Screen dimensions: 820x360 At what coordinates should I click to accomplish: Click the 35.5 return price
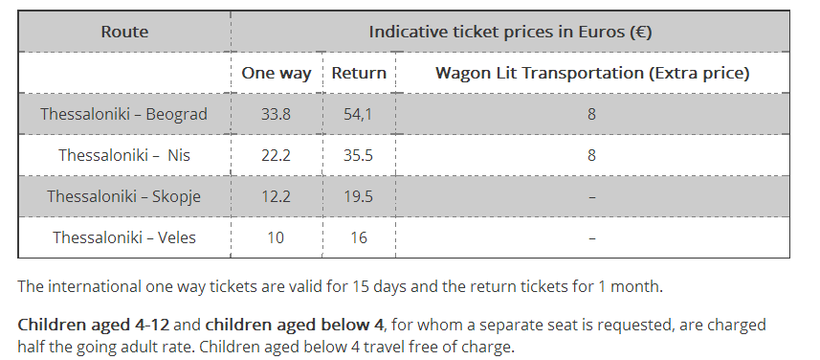[359, 155]
